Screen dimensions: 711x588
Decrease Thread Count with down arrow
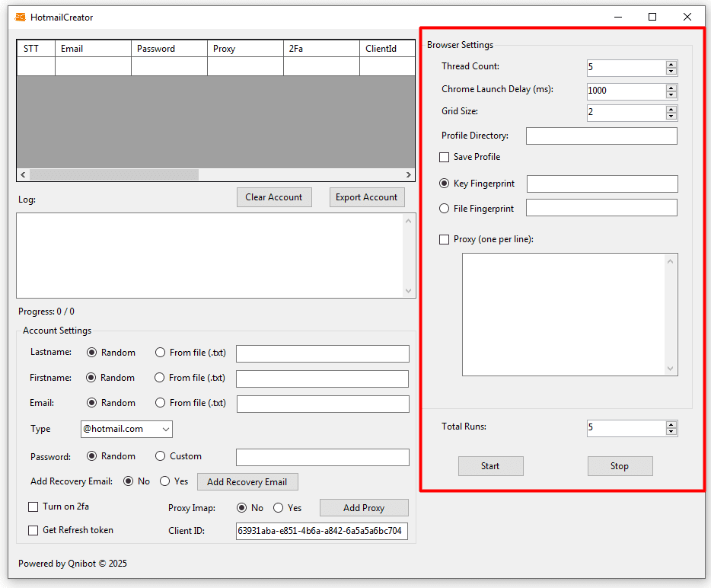click(x=671, y=72)
